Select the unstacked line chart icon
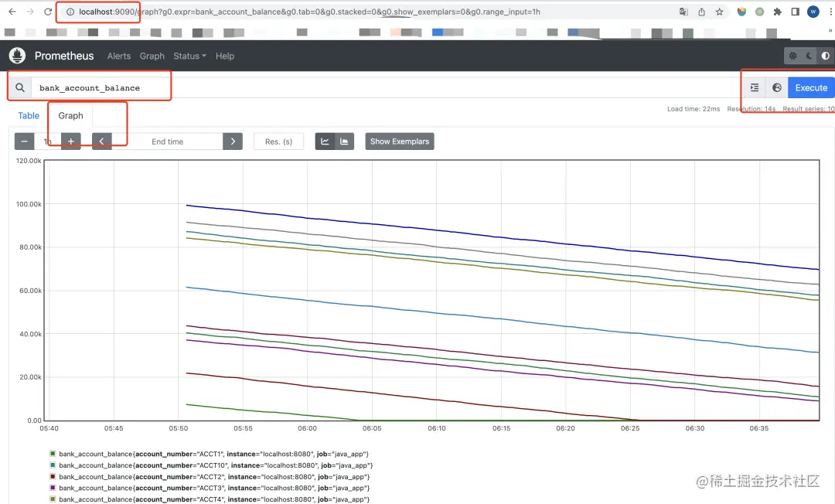The height and width of the screenshot is (504, 835). 325,141
